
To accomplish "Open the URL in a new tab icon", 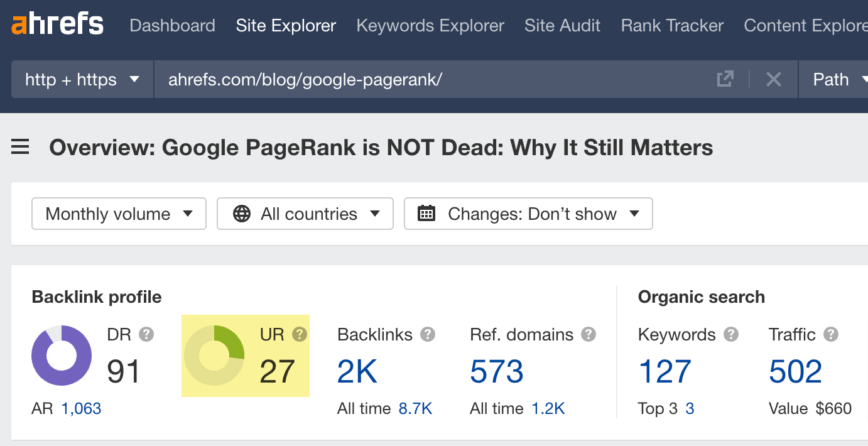I will [x=725, y=79].
